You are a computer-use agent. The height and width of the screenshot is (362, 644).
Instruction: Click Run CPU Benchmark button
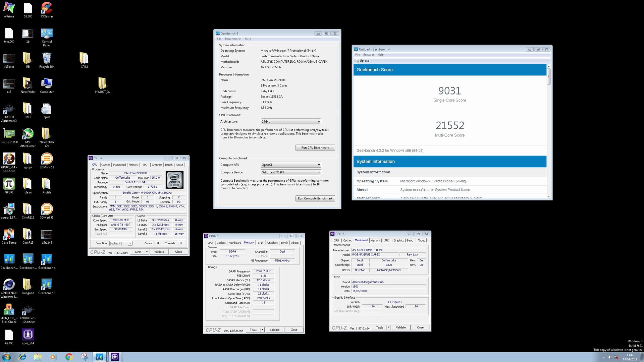315,148
